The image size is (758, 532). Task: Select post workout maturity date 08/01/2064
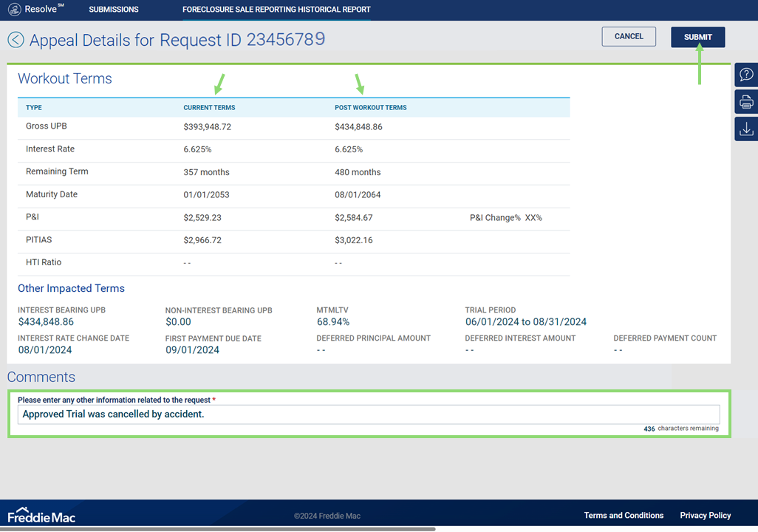coord(358,195)
